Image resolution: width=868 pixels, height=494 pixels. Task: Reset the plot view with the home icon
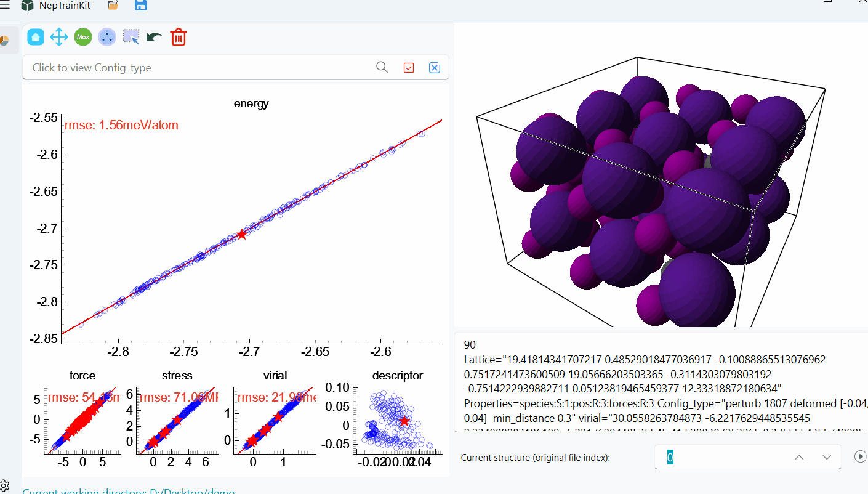pos(36,37)
